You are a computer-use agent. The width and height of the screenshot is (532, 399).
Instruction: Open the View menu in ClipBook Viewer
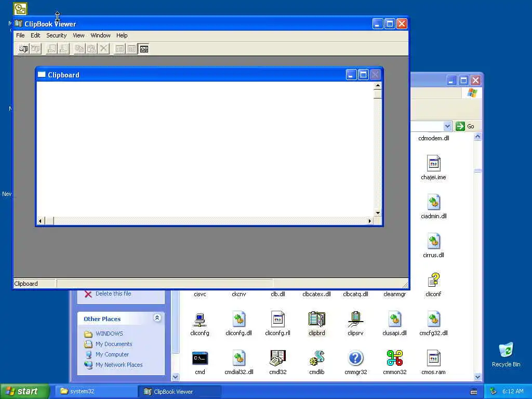(x=78, y=35)
